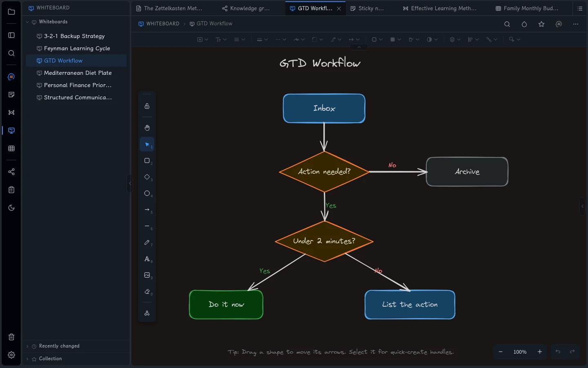Screen dimensions: 588x368
Task: Switch to Family Monthly Budget tab
Action: [527, 8]
